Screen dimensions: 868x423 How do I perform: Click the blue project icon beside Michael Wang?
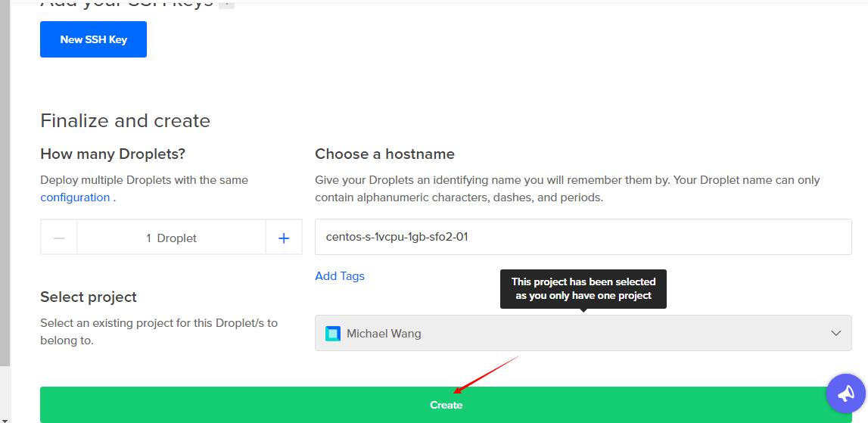click(332, 334)
